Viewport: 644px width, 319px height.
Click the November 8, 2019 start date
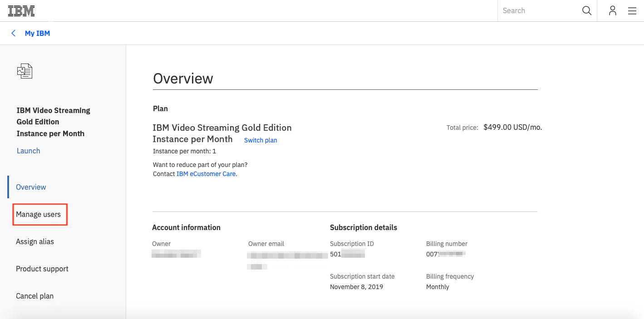(356, 287)
